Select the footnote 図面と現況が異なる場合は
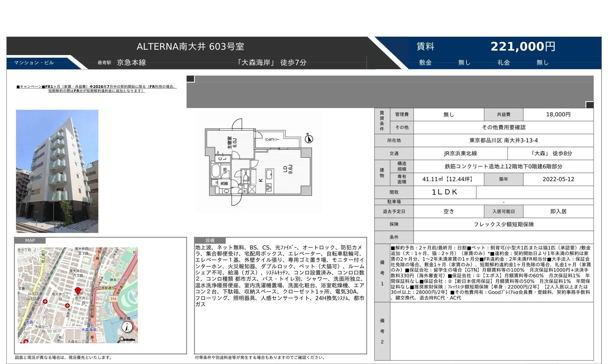This screenshot has height=364, width=609. [64, 357]
